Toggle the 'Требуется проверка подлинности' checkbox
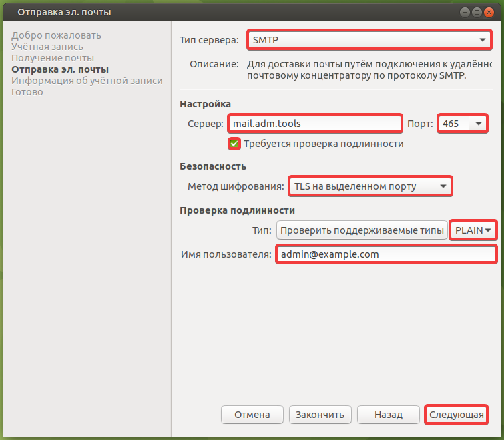Image resolution: width=504 pixels, height=440 pixels. click(234, 144)
